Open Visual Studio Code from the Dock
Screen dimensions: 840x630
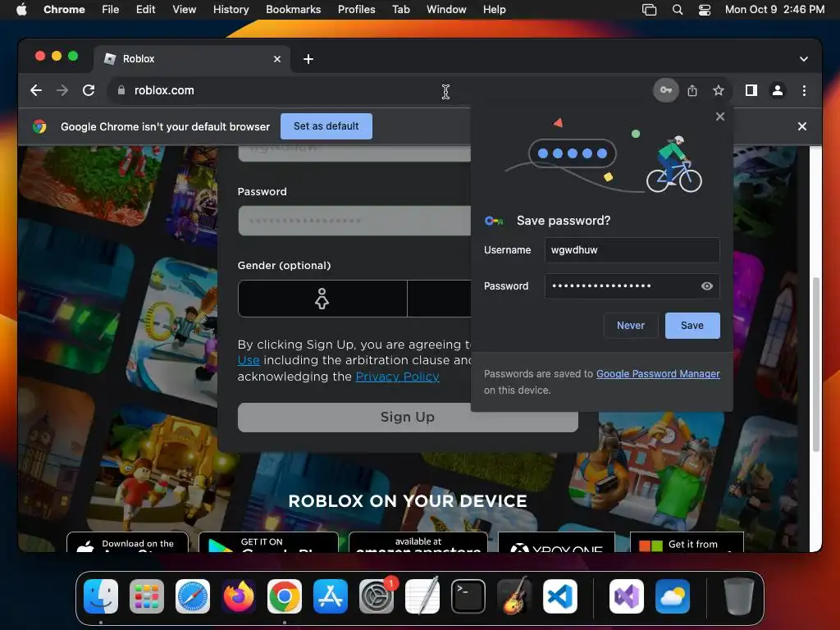click(x=560, y=596)
